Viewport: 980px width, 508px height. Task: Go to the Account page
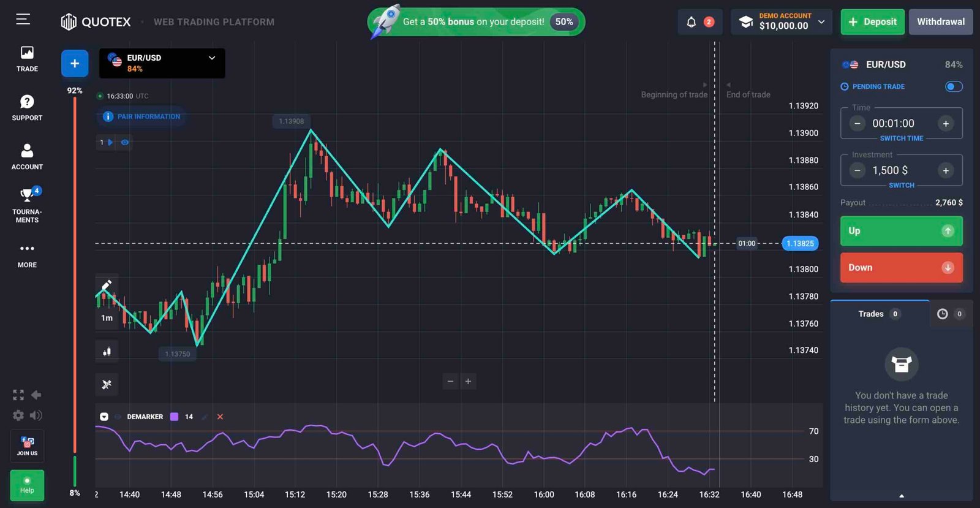click(x=27, y=157)
